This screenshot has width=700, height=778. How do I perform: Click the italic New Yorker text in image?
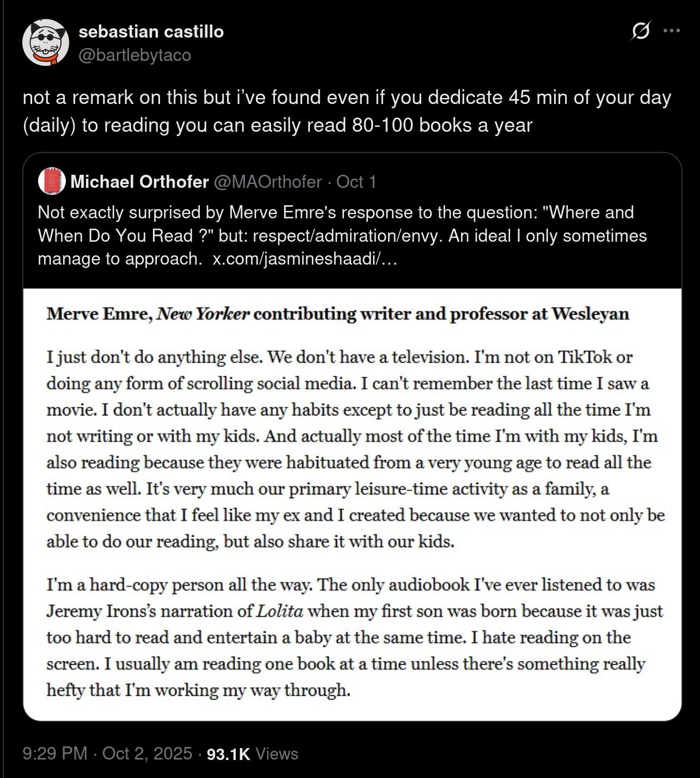coord(202,314)
